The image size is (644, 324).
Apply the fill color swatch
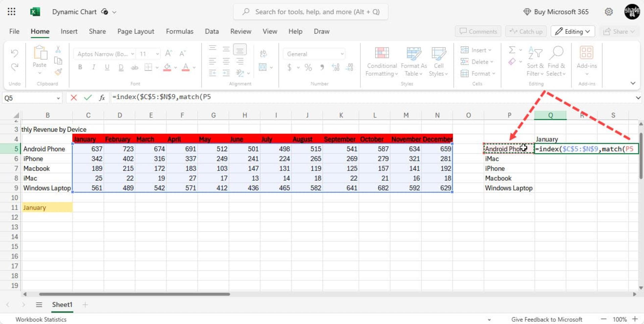[x=167, y=67]
